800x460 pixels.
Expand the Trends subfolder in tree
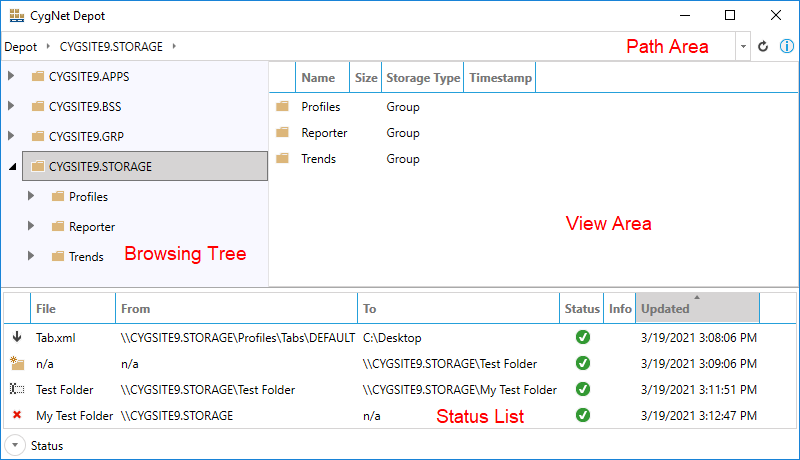pos(31,255)
